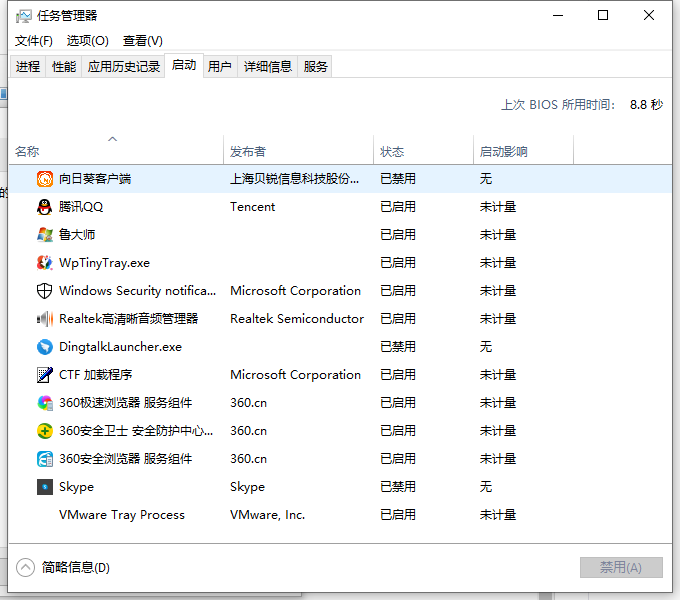Select the 360安全卫士 安全防护中心 entry
Viewport: 680px width, 600px height.
coord(136,431)
